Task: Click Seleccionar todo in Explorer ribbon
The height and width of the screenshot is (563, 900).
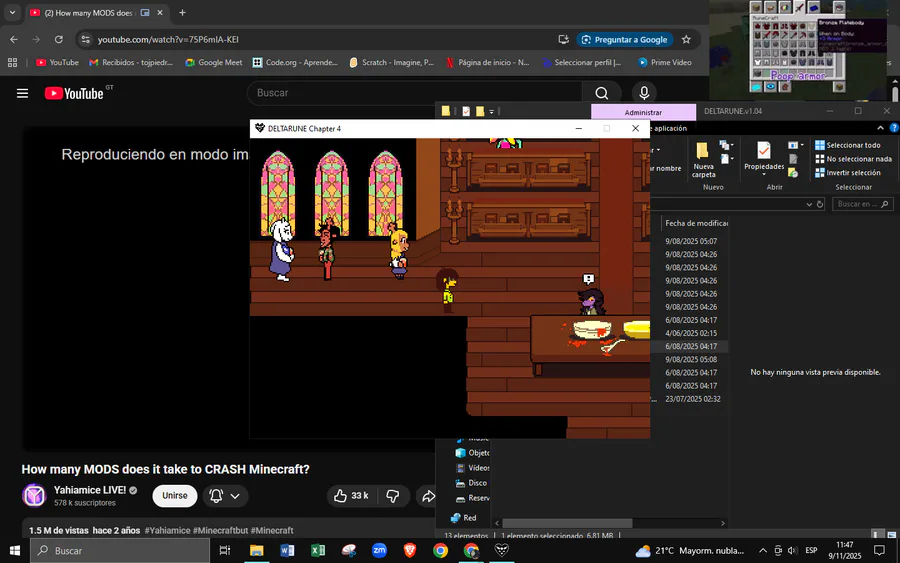Action: click(847, 145)
